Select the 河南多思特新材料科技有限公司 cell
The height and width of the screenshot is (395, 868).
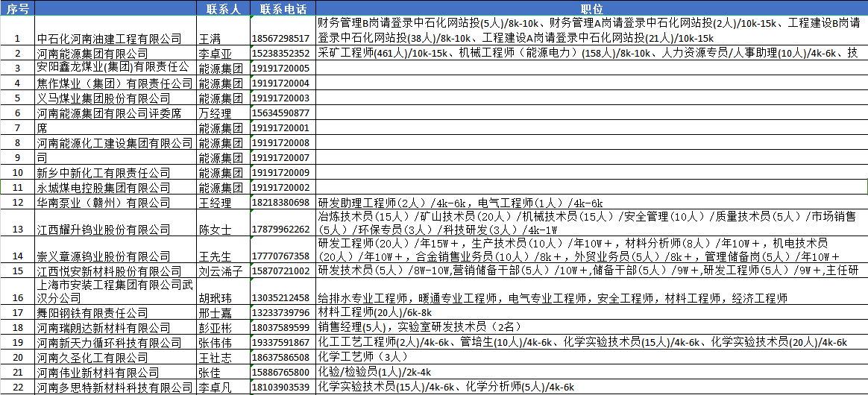click(114, 388)
